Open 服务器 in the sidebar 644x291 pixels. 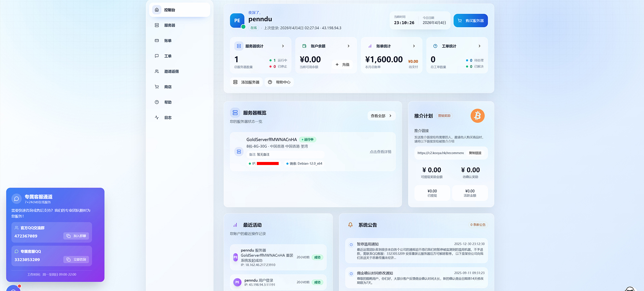pyautogui.click(x=170, y=25)
